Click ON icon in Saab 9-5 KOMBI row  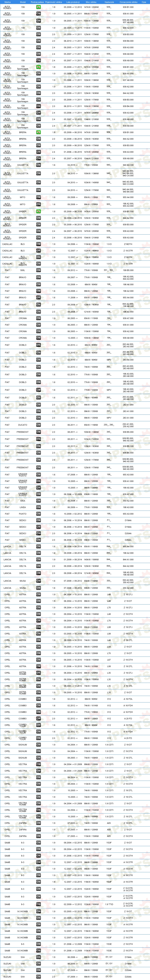pos(38,951)
